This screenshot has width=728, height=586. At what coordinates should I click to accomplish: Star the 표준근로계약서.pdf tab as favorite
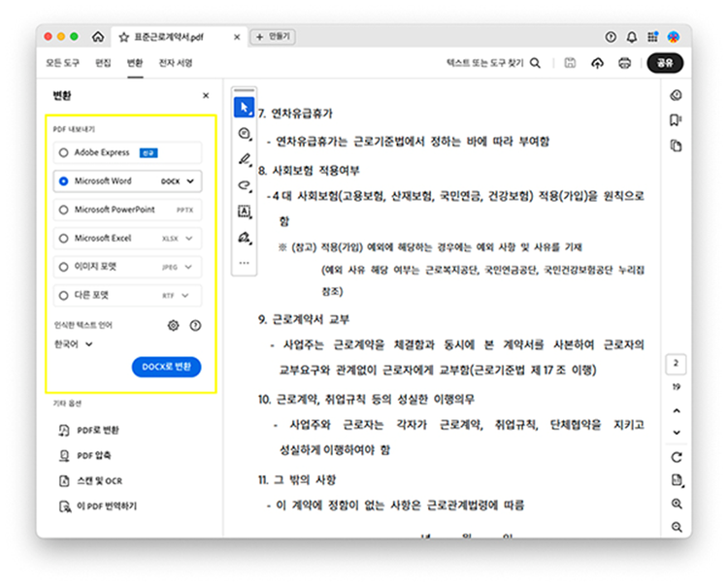click(x=123, y=37)
